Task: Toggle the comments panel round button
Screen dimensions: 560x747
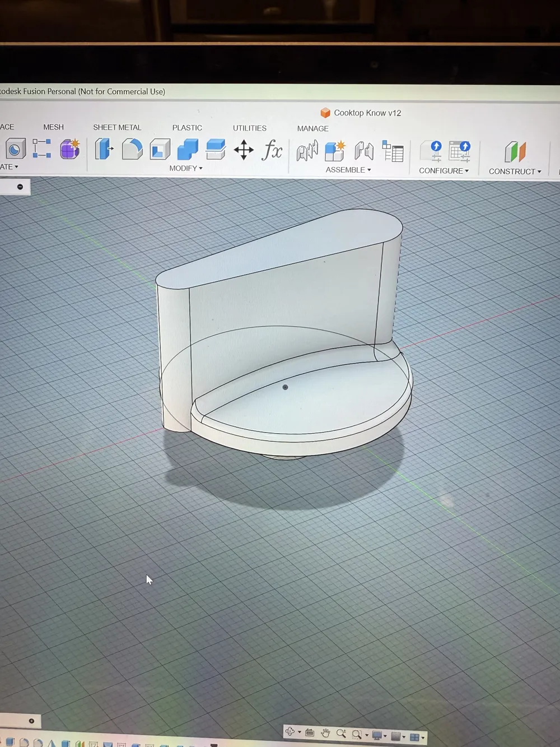Action: 31,721
